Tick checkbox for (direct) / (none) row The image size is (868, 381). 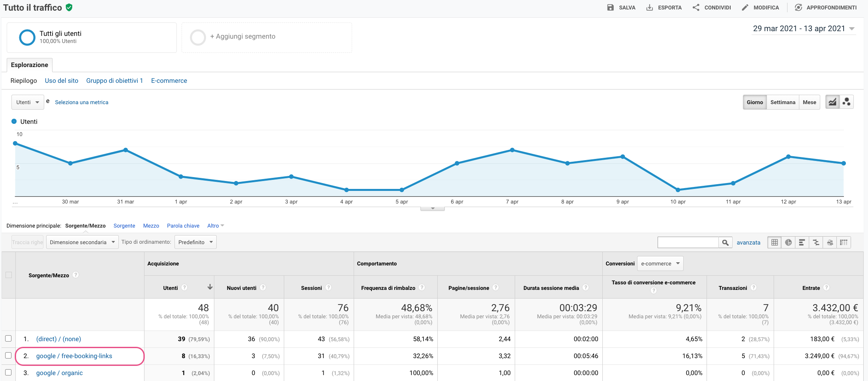tap(8, 338)
